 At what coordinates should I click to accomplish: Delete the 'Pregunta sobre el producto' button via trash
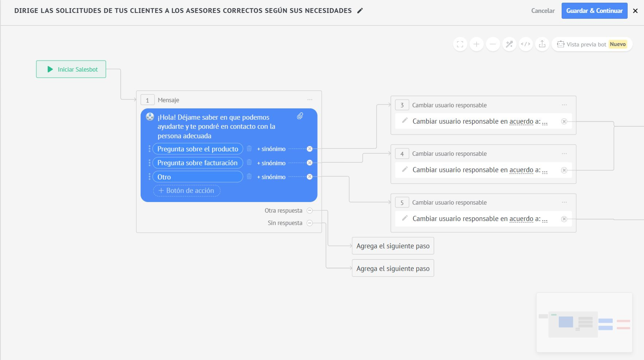pyautogui.click(x=249, y=149)
